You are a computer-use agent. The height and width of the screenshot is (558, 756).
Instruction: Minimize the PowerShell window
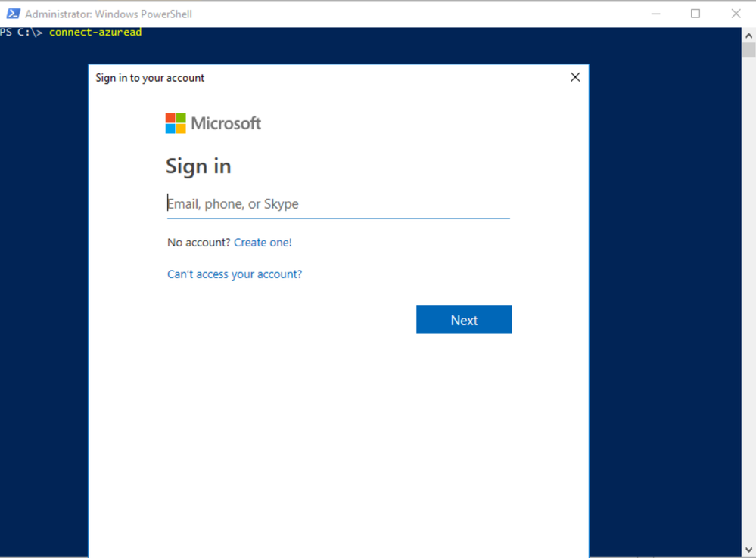click(655, 14)
